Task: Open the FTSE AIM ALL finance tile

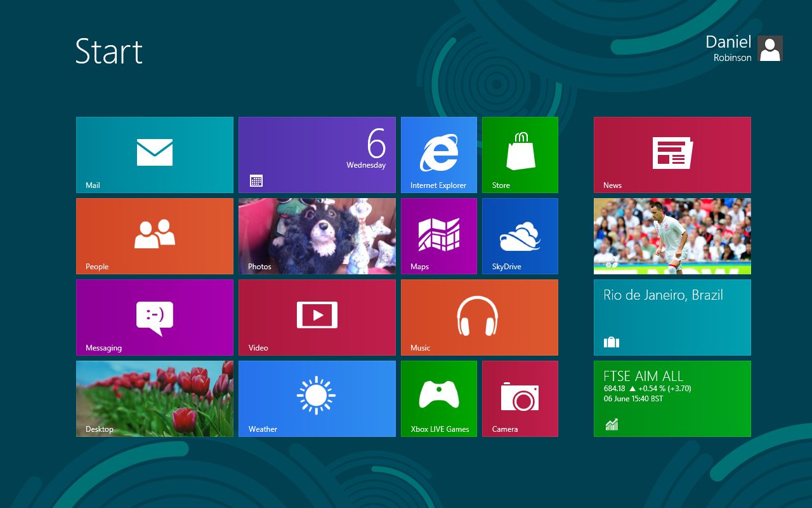Action: point(672,399)
